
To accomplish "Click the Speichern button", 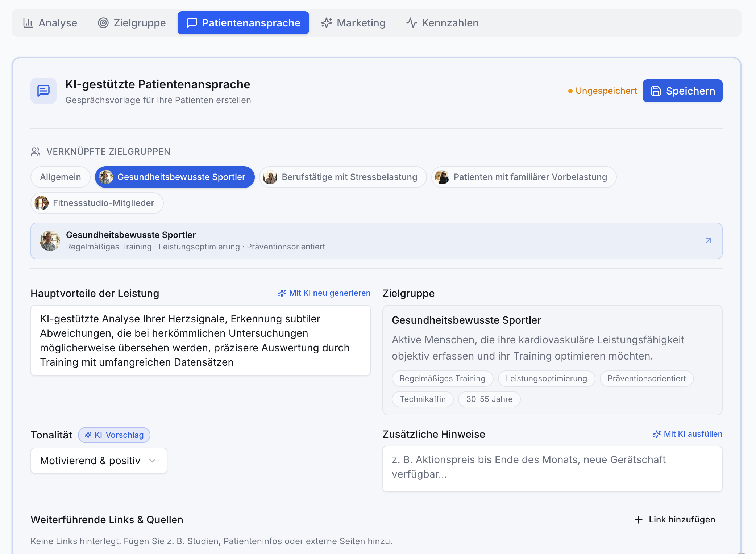I will tap(682, 91).
